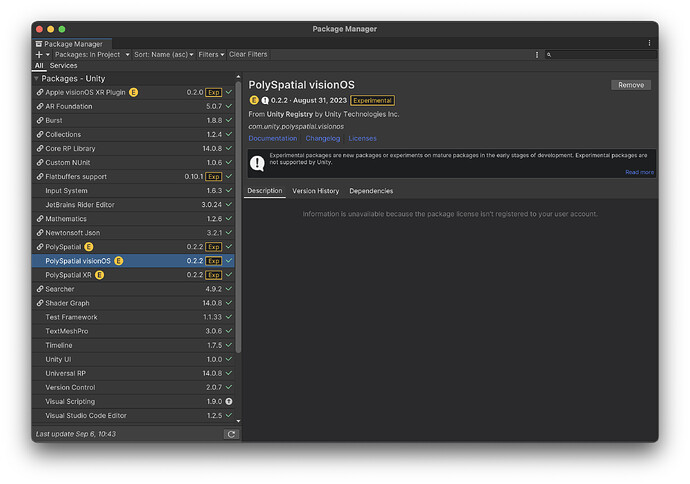690x484 pixels.
Task: Open the Changelog link
Action: pyautogui.click(x=323, y=138)
